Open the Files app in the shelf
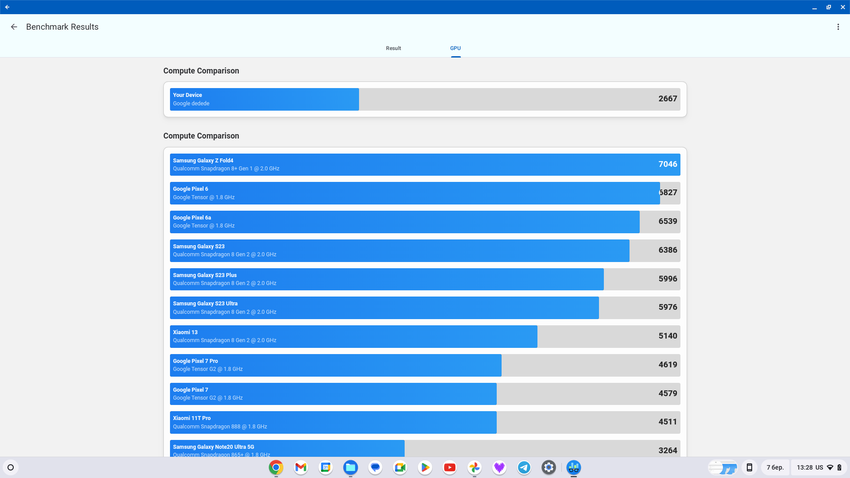 click(x=350, y=467)
